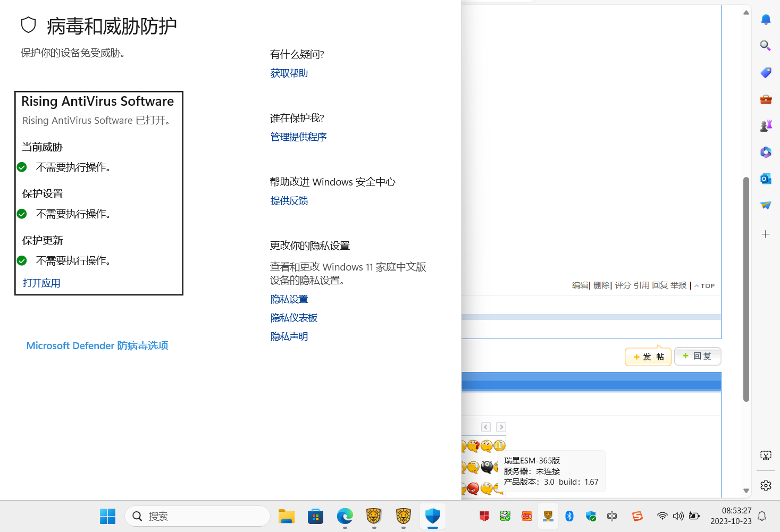Click the taskbar 搜索 search box
Viewport: 780px width, 532px height.
tap(197, 516)
